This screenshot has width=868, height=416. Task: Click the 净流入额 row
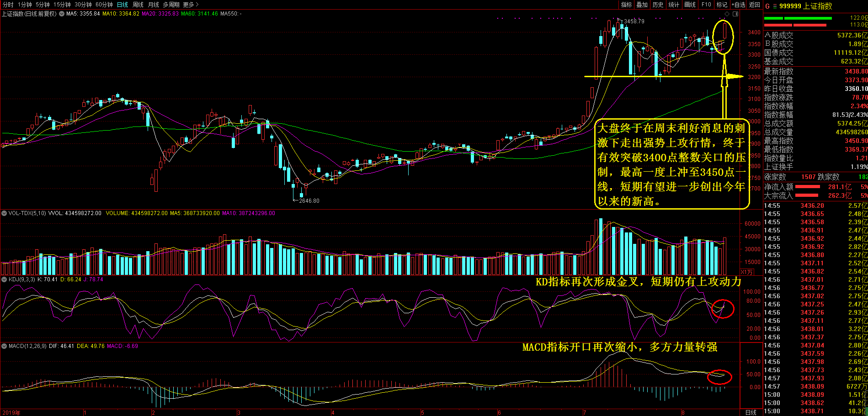815,187
